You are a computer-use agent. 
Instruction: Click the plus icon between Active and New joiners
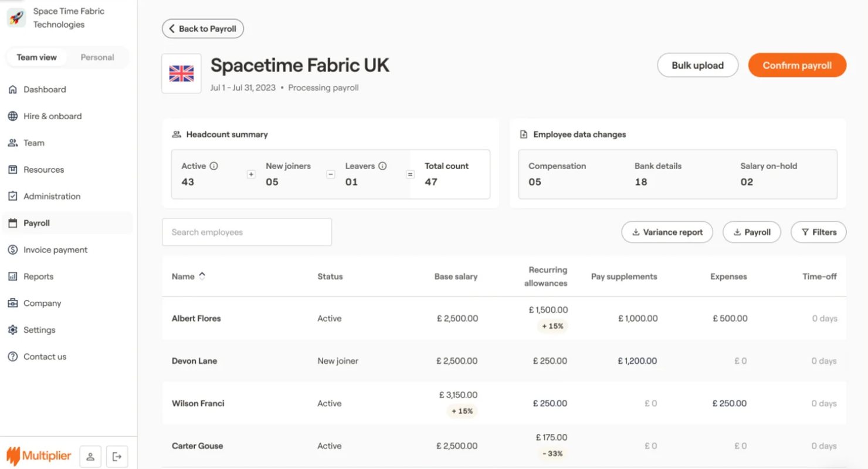pyautogui.click(x=251, y=174)
